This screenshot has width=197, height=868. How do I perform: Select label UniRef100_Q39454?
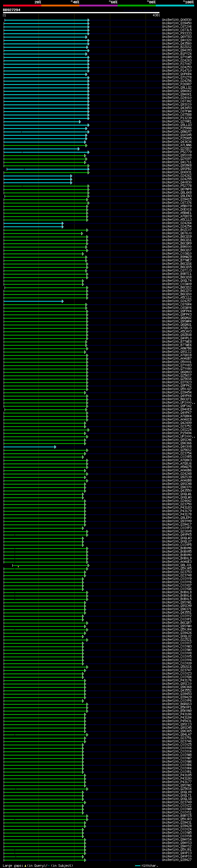(x=177, y=392)
